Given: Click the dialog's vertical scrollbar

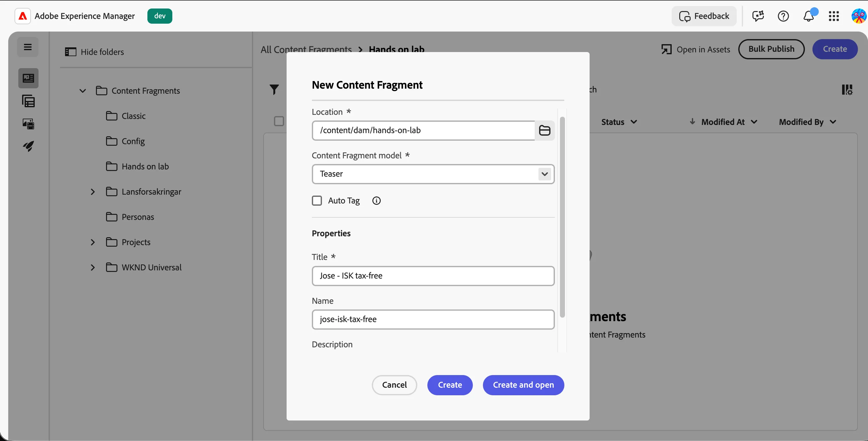Looking at the screenshot, I should pos(562,217).
